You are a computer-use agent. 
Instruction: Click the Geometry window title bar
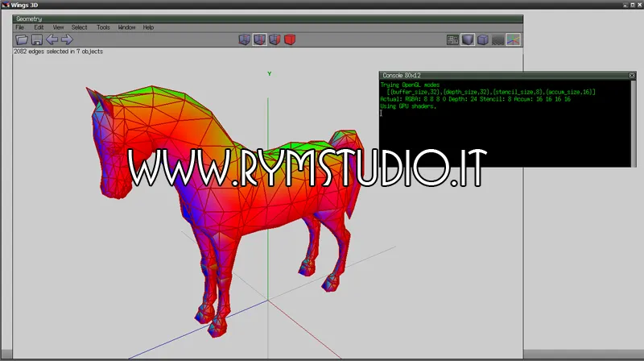click(267, 19)
